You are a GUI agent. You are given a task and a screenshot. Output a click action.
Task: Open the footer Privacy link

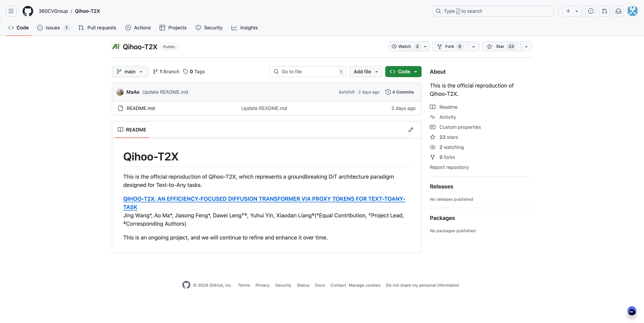coord(262,285)
